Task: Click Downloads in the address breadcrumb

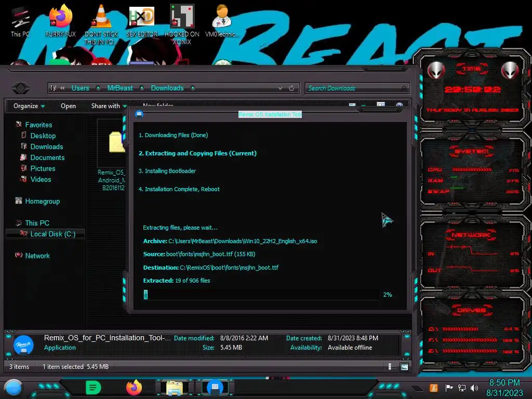Action: coord(167,88)
